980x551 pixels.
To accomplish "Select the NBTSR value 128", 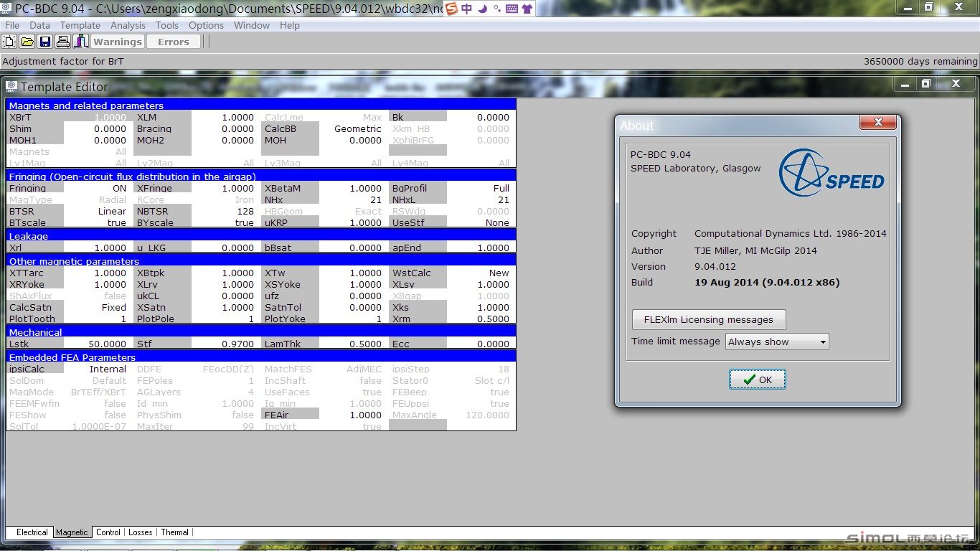I will pos(223,211).
